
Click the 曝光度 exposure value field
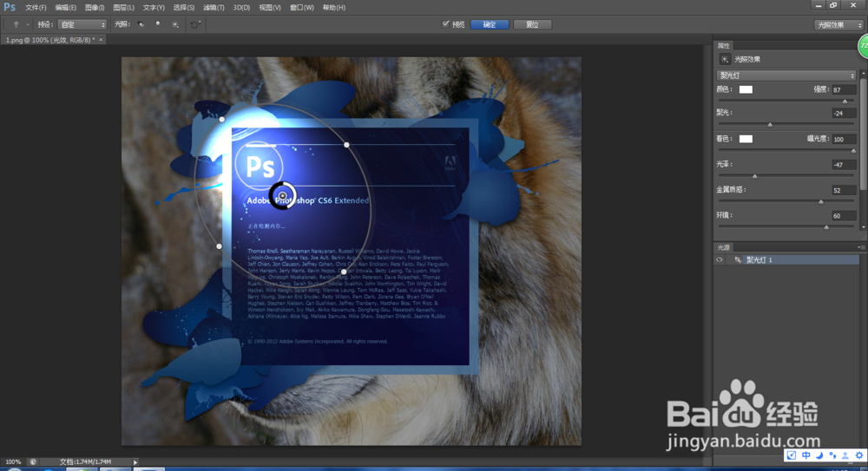[x=844, y=139]
